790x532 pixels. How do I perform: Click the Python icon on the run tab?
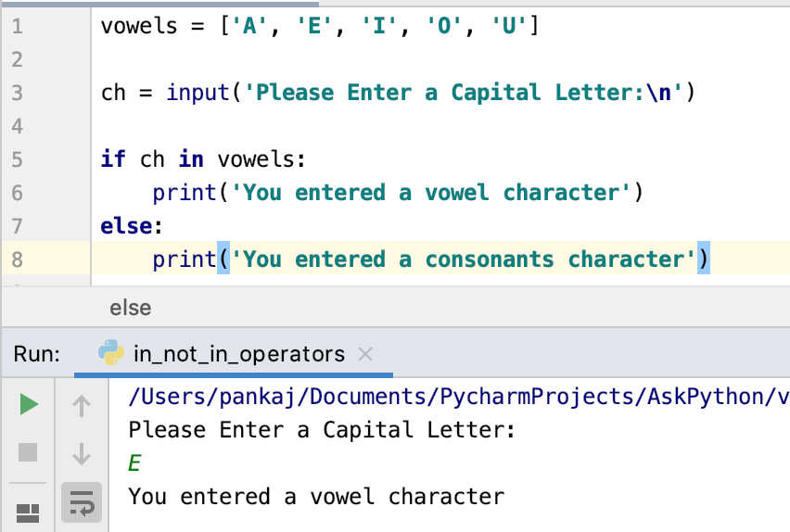(111, 352)
